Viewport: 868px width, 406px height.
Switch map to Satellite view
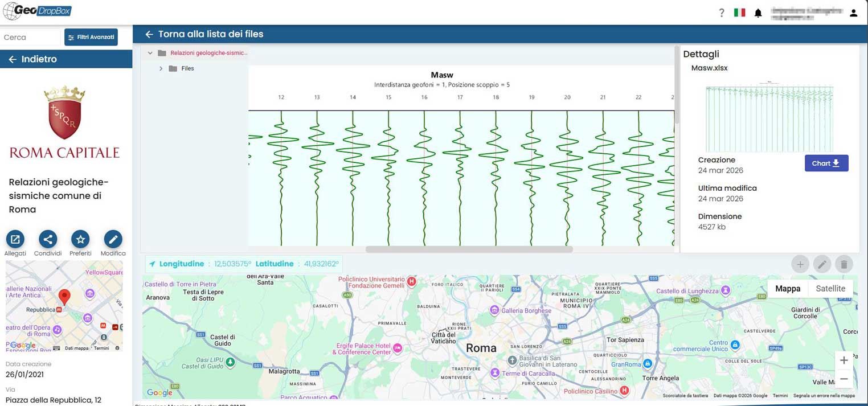pyautogui.click(x=830, y=289)
